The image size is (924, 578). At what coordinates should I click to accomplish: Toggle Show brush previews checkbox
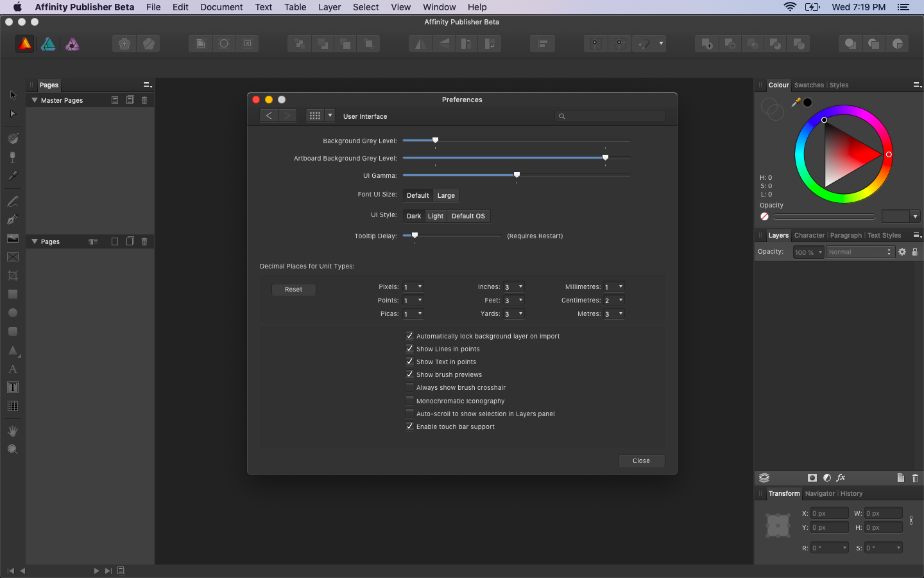tap(409, 374)
